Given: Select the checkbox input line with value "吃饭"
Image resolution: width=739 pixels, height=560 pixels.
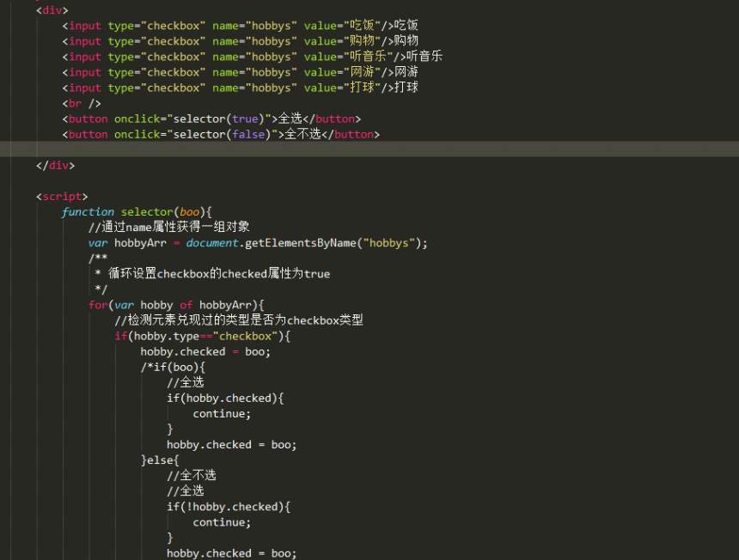Looking at the screenshot, I should 241,26.
